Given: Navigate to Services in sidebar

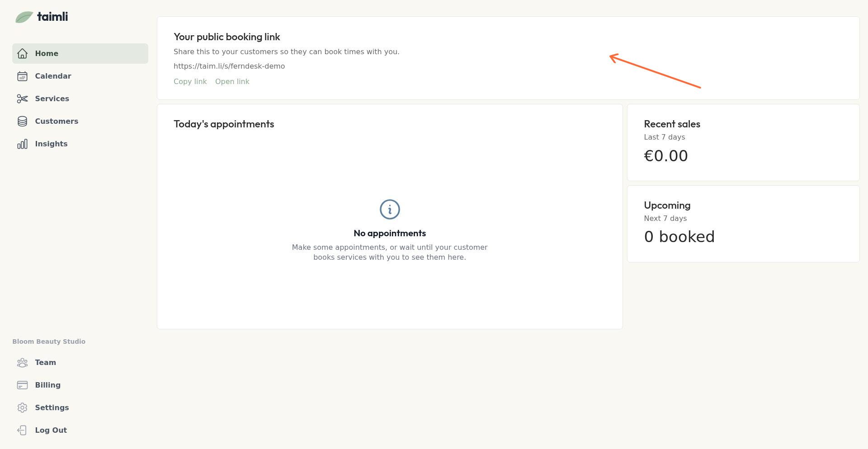Looking at the screenshot, I should [x=52, y=99].
